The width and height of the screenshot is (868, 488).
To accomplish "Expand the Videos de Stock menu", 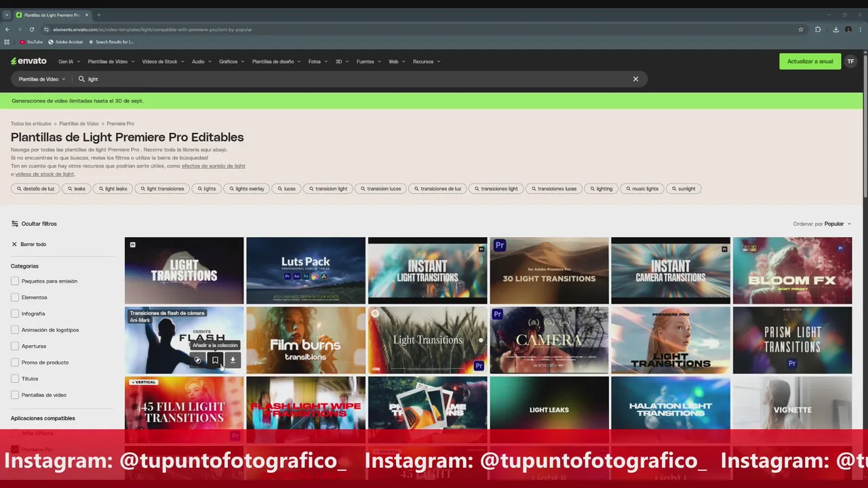I will (163, 62).
